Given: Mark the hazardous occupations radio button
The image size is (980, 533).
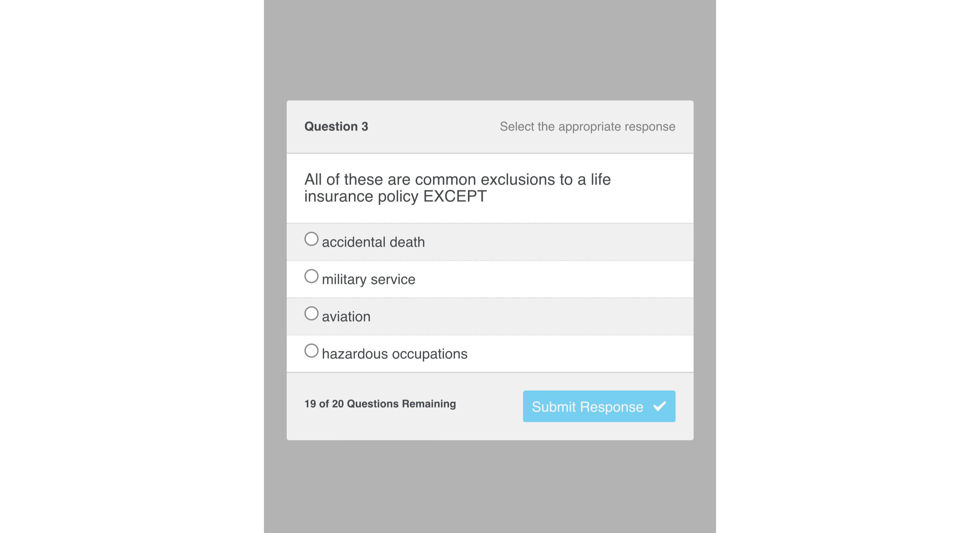Looking at the screenshot, I should (x=311, y=351).
